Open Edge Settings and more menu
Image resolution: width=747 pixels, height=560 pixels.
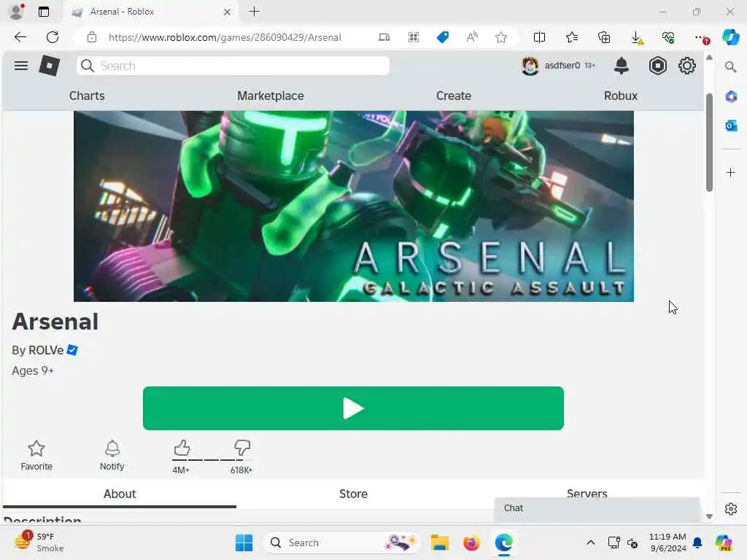(x=701, y=38)
